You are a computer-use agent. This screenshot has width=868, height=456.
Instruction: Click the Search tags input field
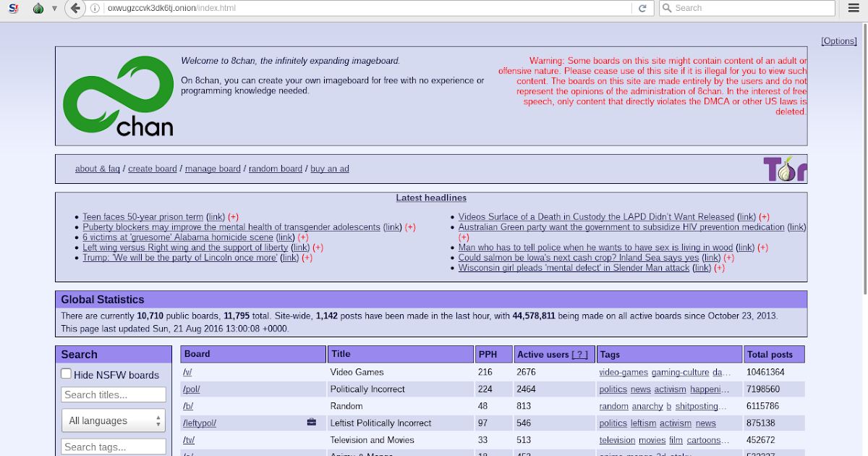tap(114, 447)
